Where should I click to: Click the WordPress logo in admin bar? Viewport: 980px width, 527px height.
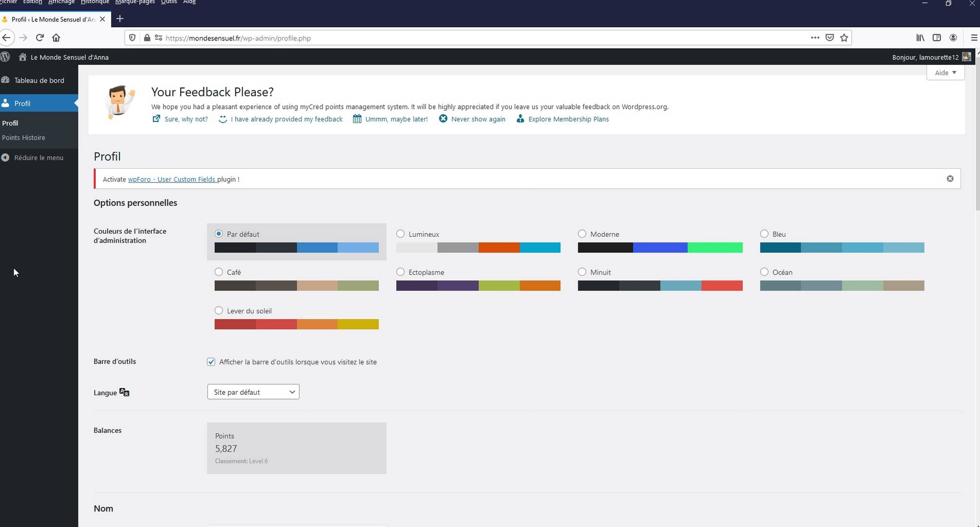[x=5, y=57]
